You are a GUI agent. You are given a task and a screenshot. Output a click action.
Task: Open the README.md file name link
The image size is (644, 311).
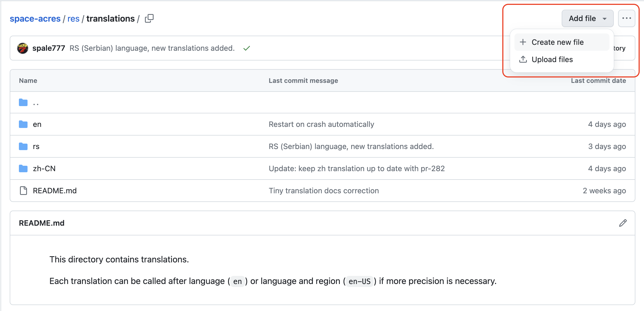tap(55, 191)
